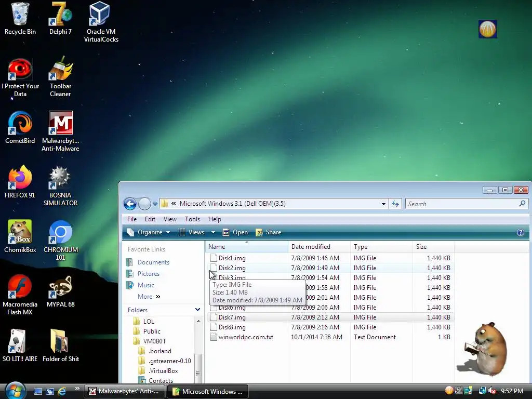Open the FIREFOX 91 shortcut
This screenshot has width=532, height=399.
20,182
